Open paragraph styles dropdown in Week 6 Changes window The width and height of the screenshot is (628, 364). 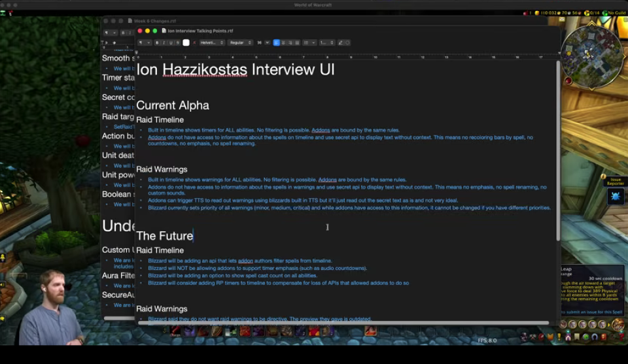tap(110, 33)
